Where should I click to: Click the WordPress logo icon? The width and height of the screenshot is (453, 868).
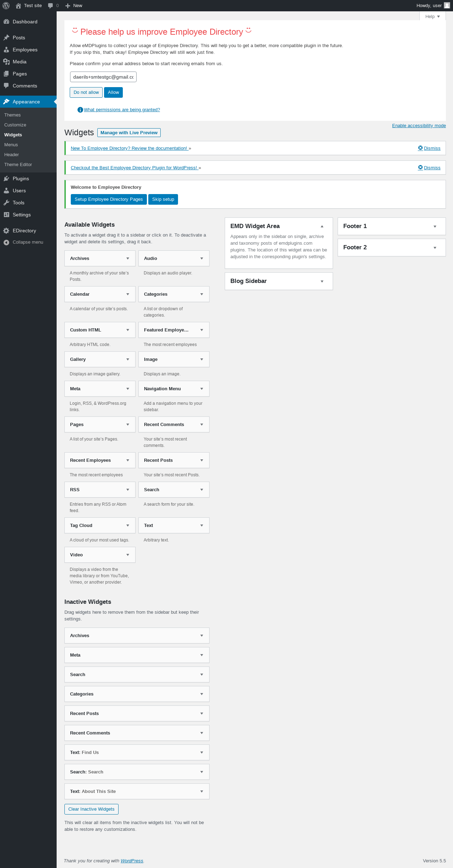pos(6,6)
